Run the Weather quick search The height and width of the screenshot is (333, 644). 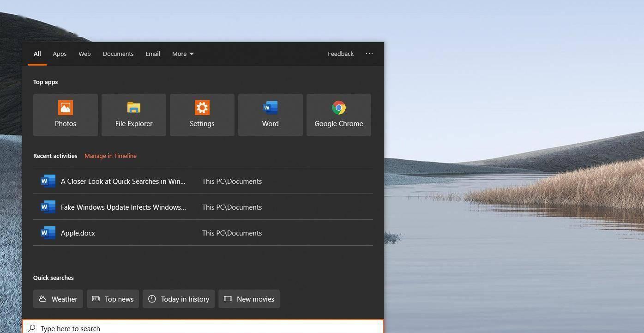(x=58, y=299)
